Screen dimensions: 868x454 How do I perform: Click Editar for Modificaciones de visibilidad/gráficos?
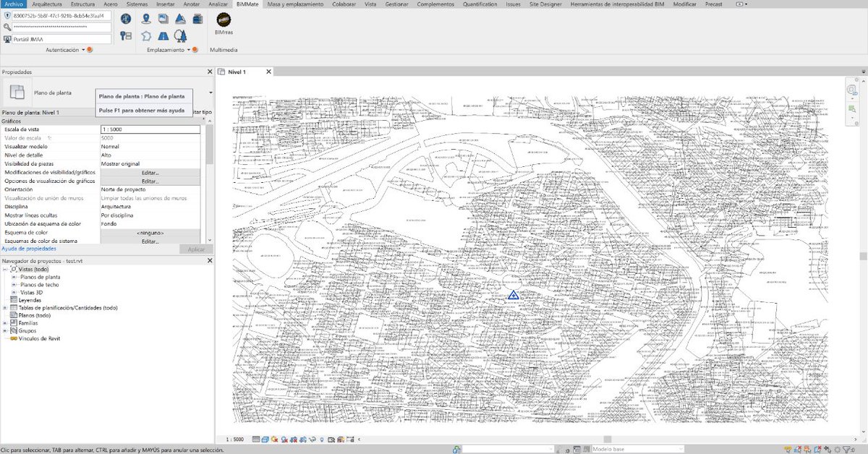(150, 172)
